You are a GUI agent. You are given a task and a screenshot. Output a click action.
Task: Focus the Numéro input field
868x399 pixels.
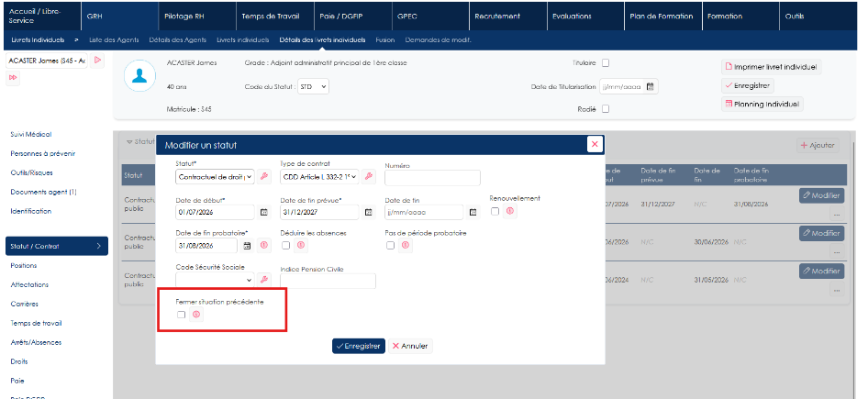point(432,178)
